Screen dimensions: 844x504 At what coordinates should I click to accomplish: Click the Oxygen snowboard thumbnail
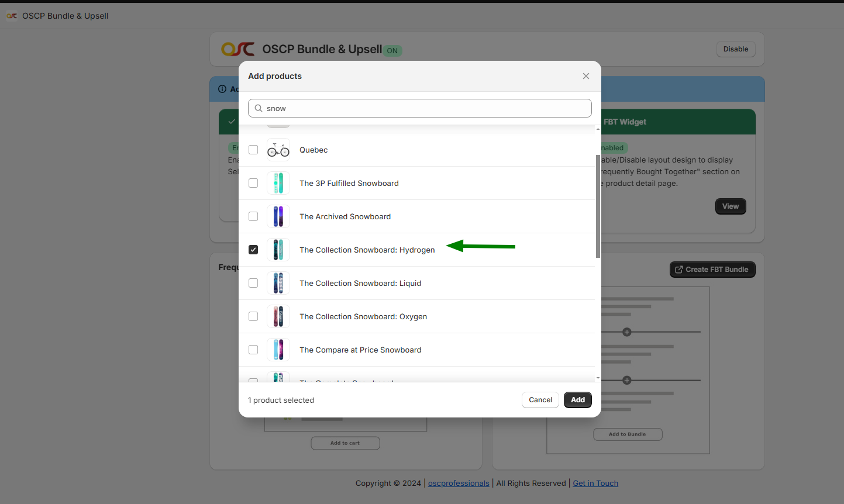pos(278,317)
